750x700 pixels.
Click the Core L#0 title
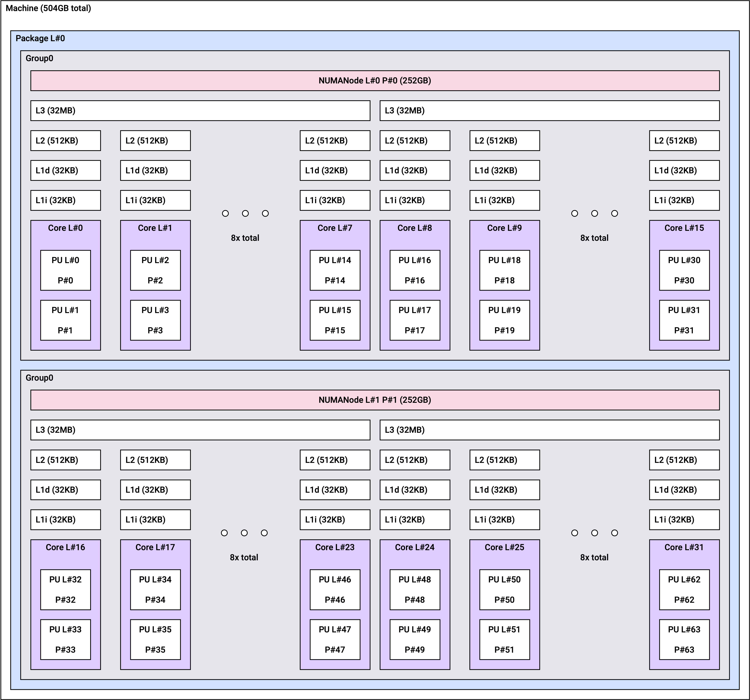click(65, 228)
